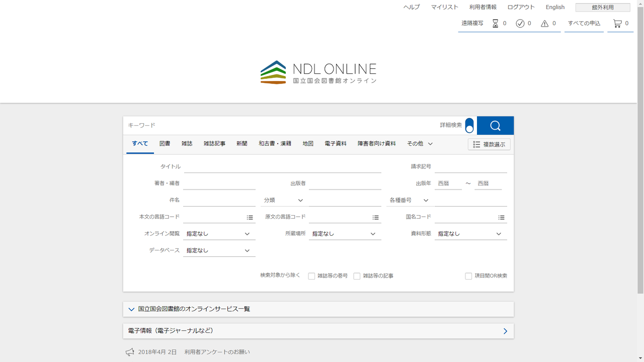This screenshot has height=362, width=644.
Task: Select the 和古書・漢籍 tab
Action: (x=275, y=144)
